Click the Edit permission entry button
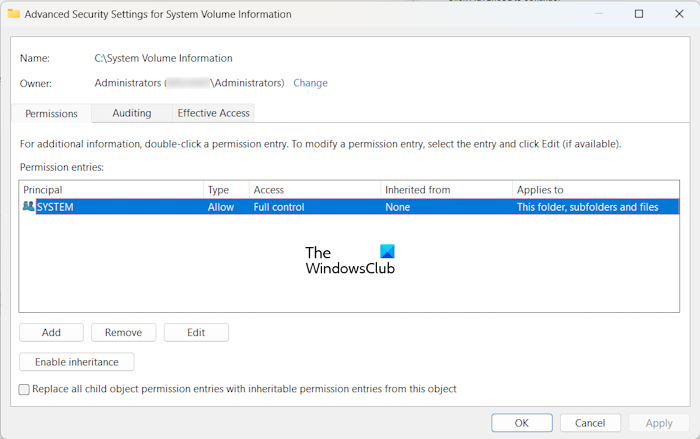 (x=196, y=332)
